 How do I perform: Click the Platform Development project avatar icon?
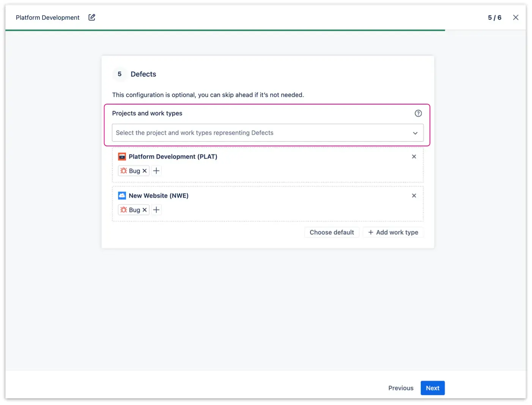pos(122,156)
